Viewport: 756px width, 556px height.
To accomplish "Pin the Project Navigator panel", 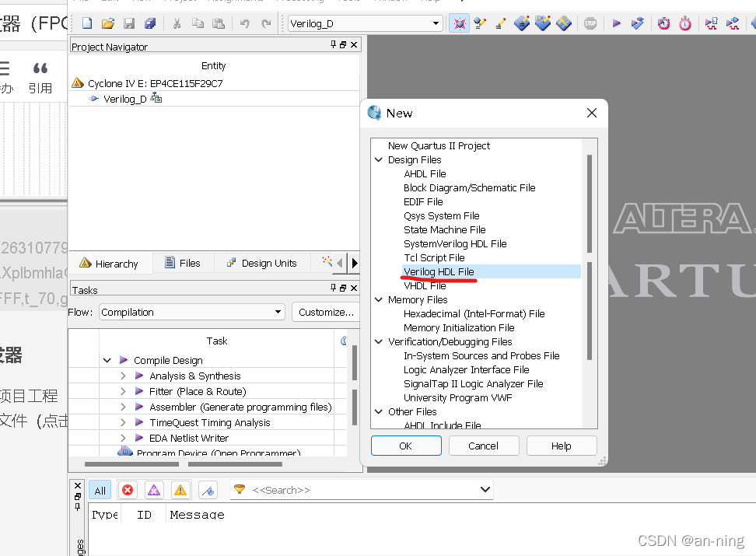I will (x=333, y=44).
